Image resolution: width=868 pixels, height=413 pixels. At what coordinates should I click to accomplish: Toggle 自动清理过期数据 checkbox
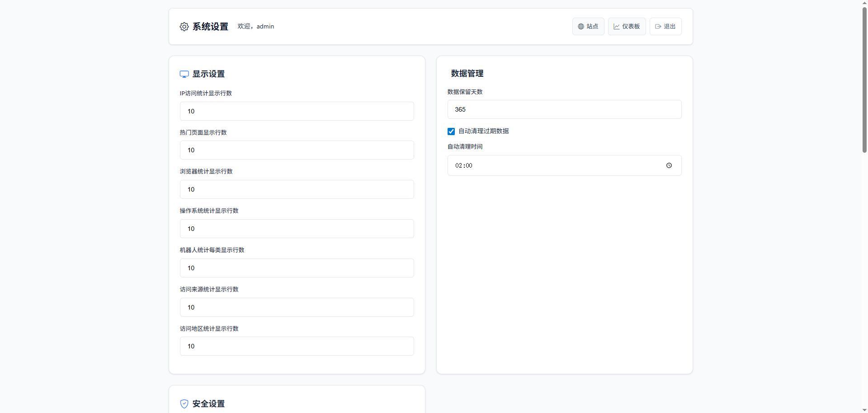451,131
